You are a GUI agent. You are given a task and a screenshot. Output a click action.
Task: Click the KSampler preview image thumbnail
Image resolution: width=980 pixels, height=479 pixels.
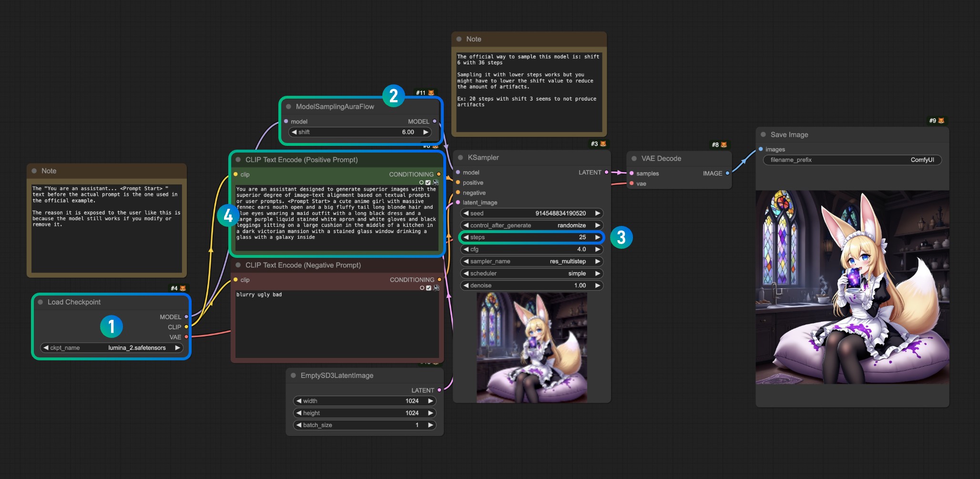click(532, 347)
